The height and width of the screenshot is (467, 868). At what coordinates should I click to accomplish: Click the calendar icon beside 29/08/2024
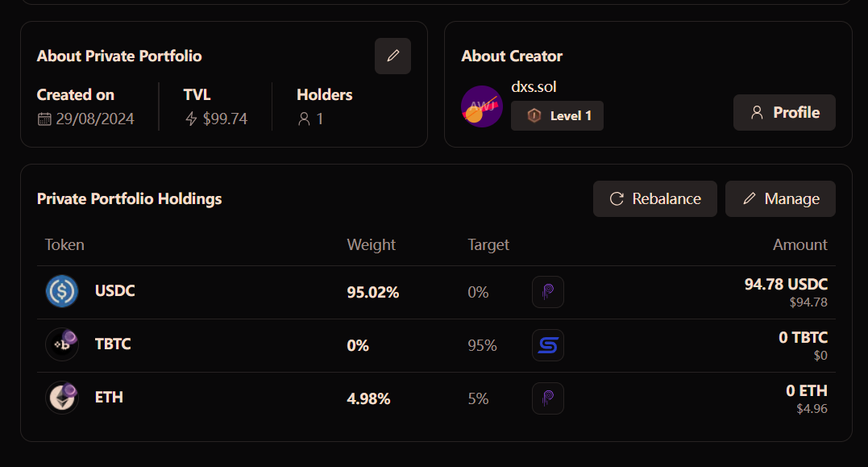[44, 119]
